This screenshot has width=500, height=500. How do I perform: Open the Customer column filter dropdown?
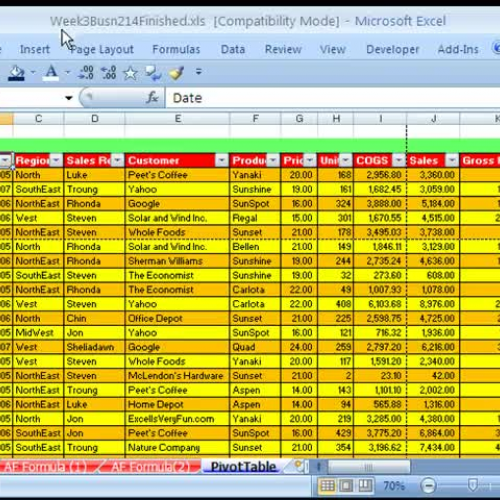[x=221, y=160]
